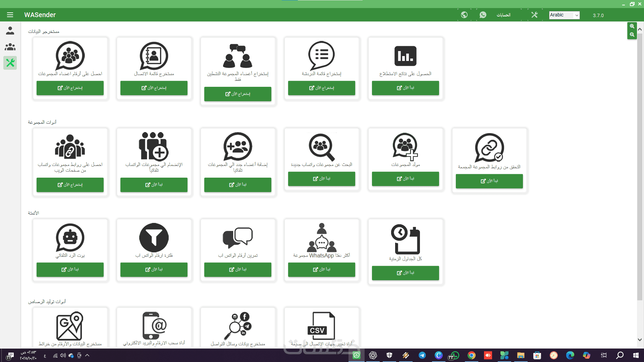The image size is (644, 362).
Task: Open Google Chrome from the taskbar
Action: (472, 355)
